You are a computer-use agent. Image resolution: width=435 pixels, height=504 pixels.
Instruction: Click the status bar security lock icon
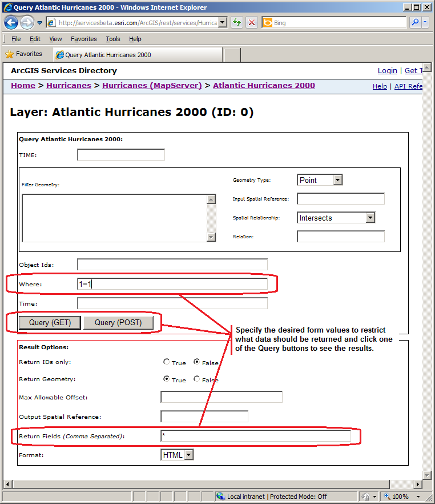(x=366, y=497)
